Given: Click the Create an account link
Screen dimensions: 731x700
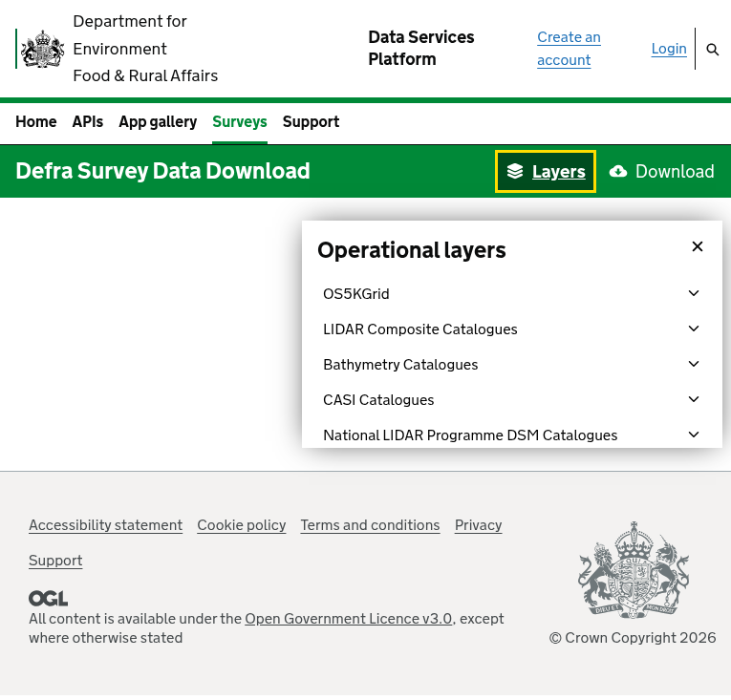Looking at the screenshot, I should click(569, 49).
